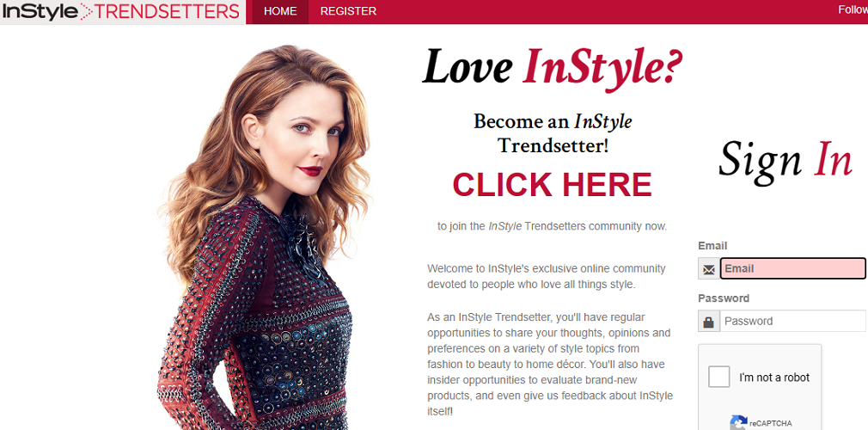Click the TRENDSETTERS wordmark in the header
Image resolution: width=868 pixels, height=430 pixels.
click(168, 11)
